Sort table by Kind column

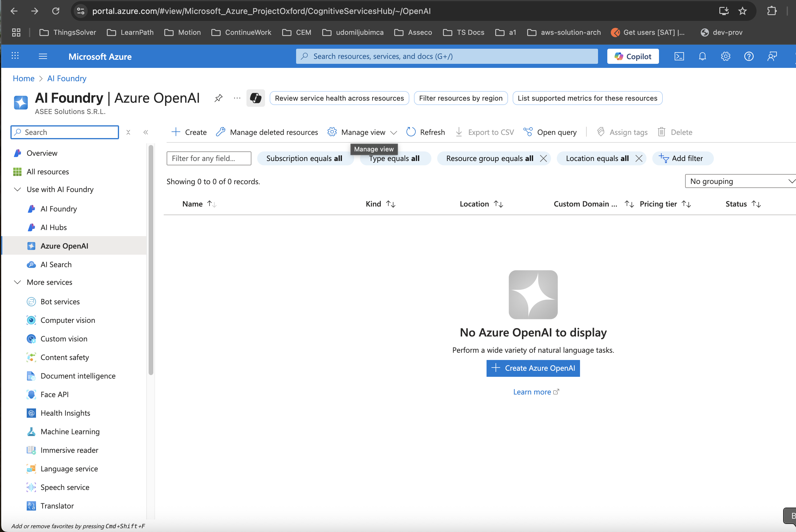[381, 204]
